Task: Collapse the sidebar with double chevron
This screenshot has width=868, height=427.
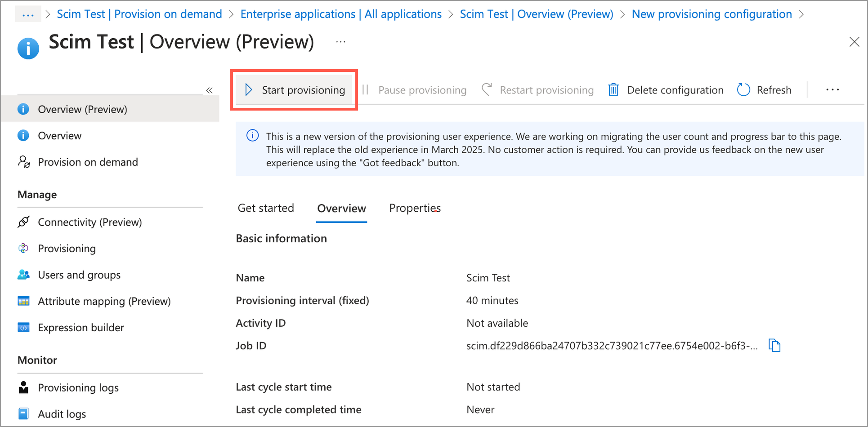Action: click(x=209, y=90)
